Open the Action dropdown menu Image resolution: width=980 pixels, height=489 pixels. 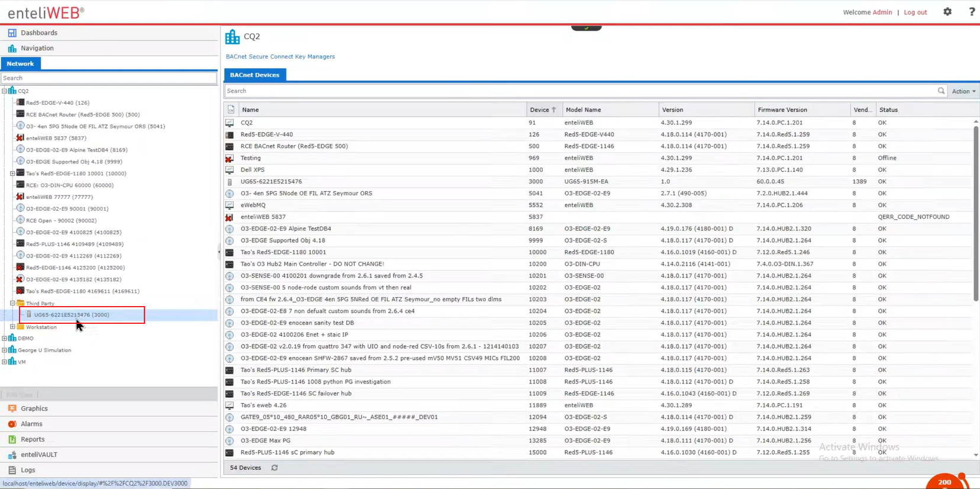click(963, 91)
